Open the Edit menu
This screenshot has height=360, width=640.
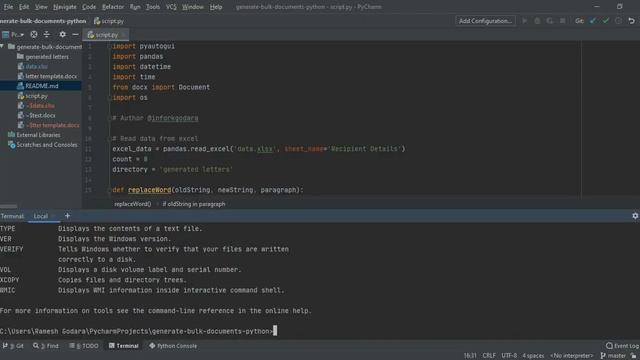[x=24, y=7]
